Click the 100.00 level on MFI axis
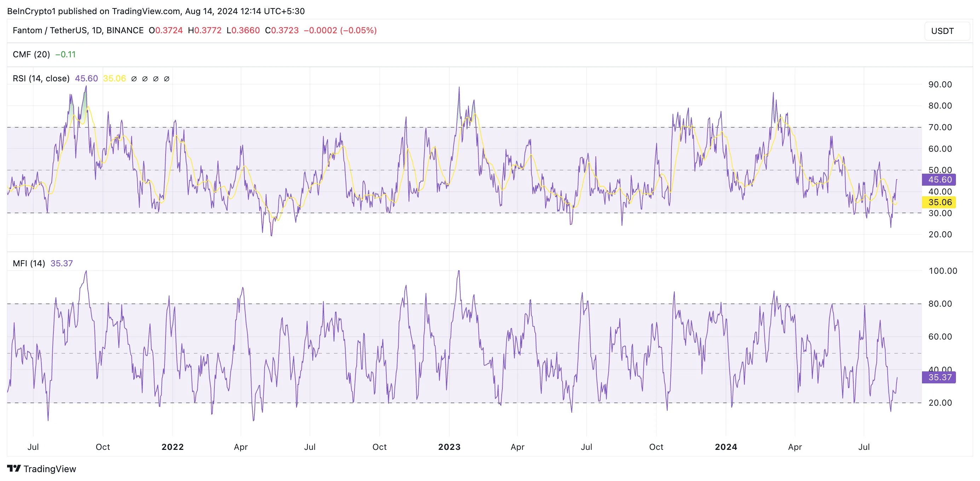The height and width of the screenshot is (481, 980). click(x=943, y=271)
